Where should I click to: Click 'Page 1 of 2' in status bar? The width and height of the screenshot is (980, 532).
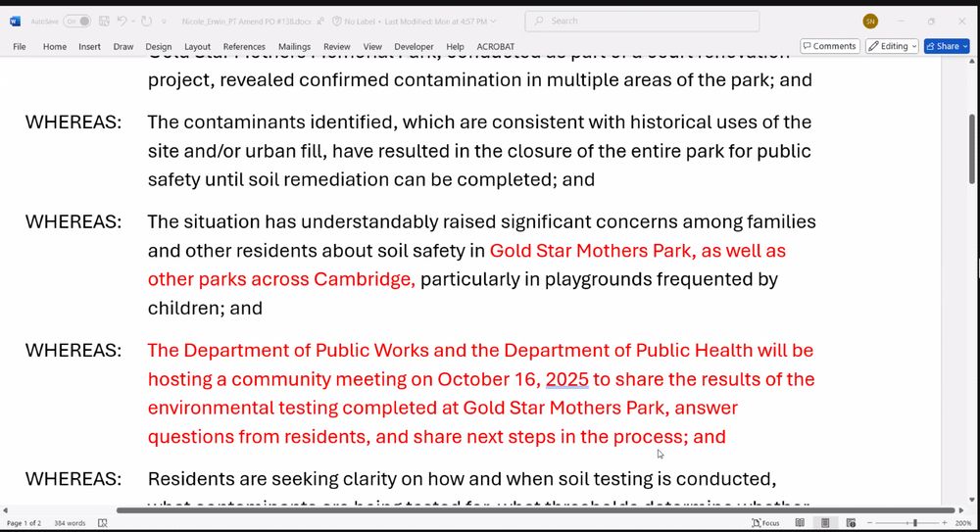click(x=24, y=523)
